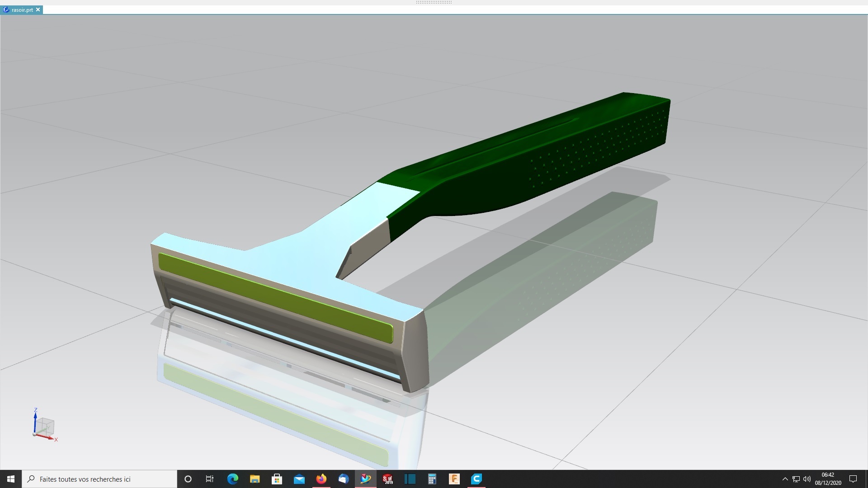Expand hidden system tray icons
This screenshot has height=488, width=868.
point(785,479)
